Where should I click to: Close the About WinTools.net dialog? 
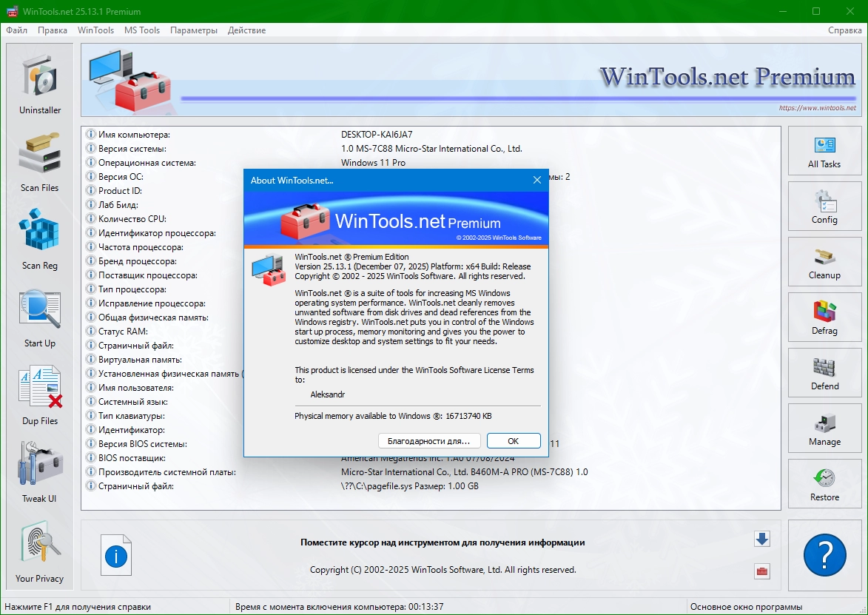point(537,180)
